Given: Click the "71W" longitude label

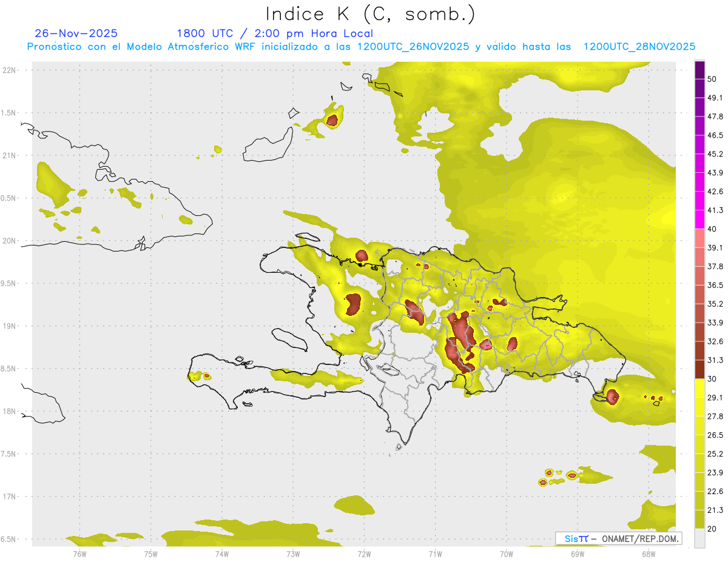Looking at the screenshot, I should [435, 554].
